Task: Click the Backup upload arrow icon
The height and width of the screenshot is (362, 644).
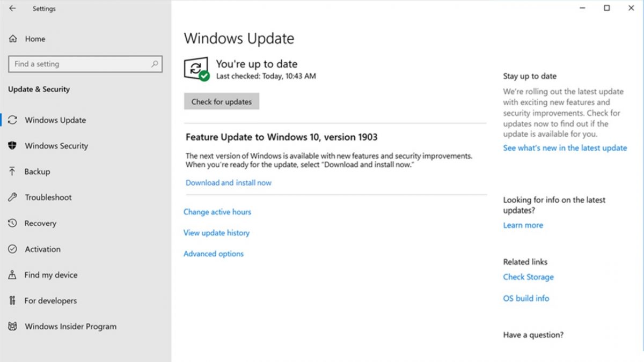Action: pos(12,172)
